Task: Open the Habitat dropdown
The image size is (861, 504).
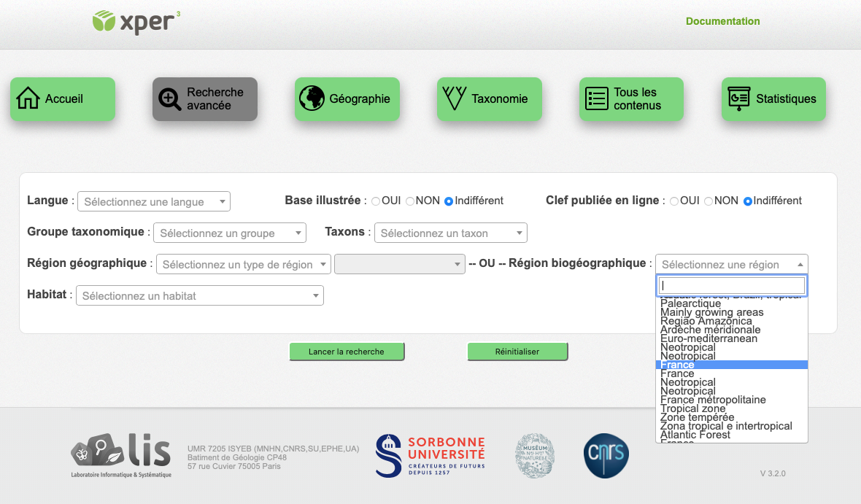Action: pos(200,295)
